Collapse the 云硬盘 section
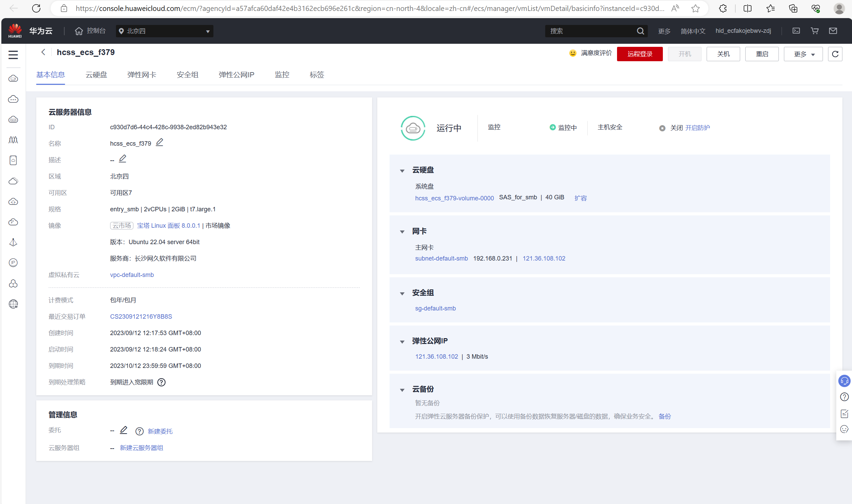This screenshot has height=504, width=852. (402, 170)
